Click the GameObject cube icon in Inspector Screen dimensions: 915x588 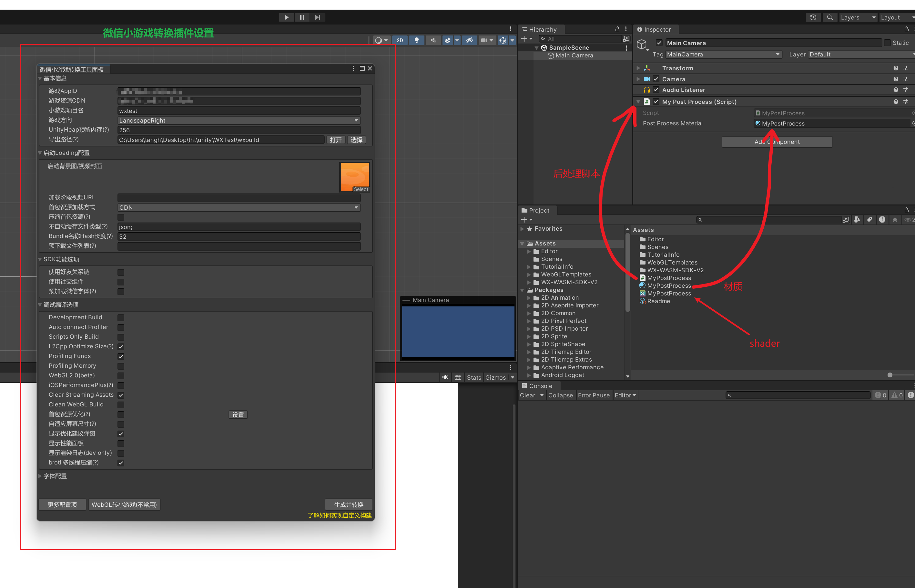[x=641, y=45]
